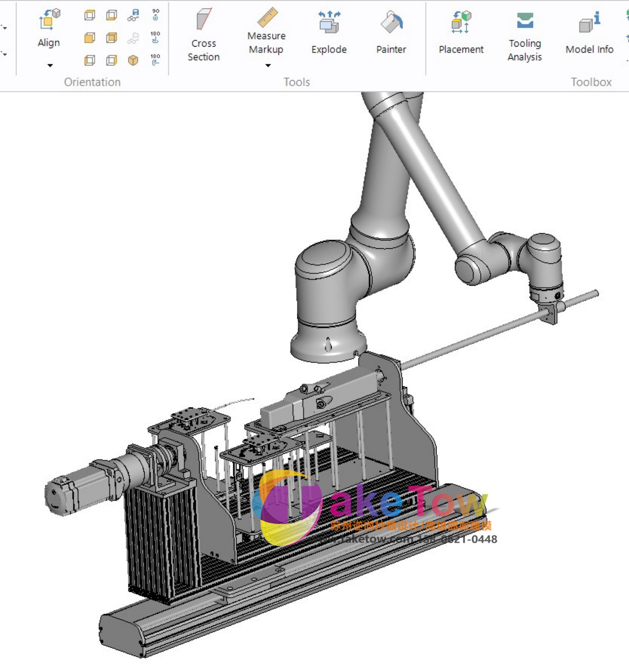Switch to the left view cube icon

pos(89,60)
